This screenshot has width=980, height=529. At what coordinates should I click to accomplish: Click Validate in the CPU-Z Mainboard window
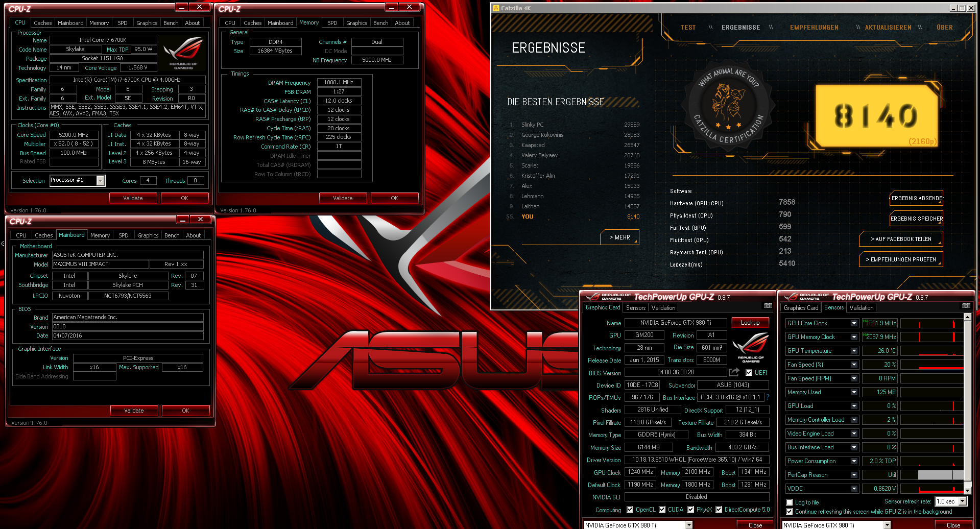point(134,411)
